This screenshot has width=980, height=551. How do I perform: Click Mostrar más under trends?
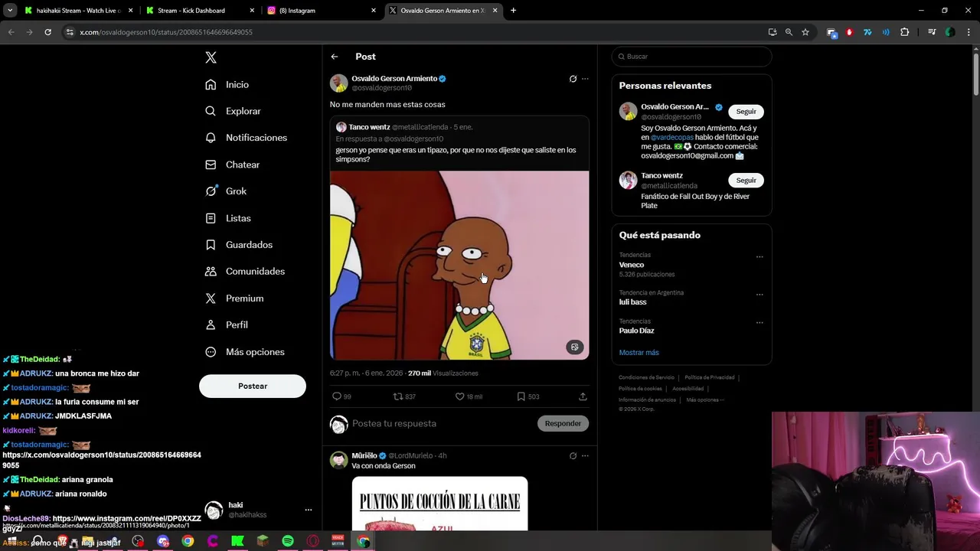click(x=639, y=353)
